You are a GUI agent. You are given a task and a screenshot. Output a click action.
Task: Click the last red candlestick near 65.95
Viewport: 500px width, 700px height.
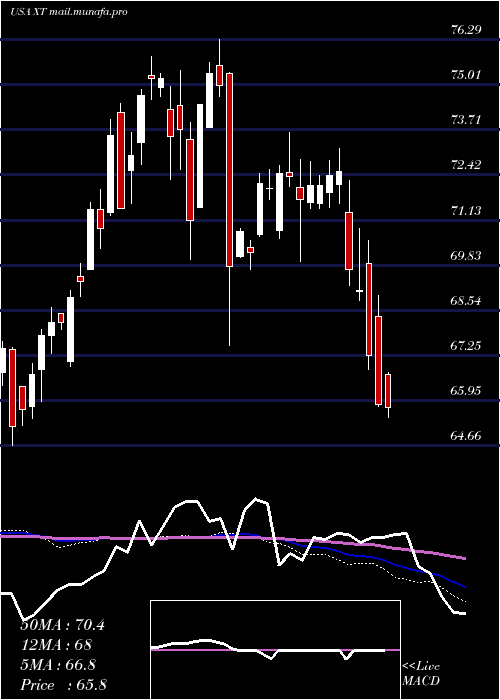click(x=388, y=391)
